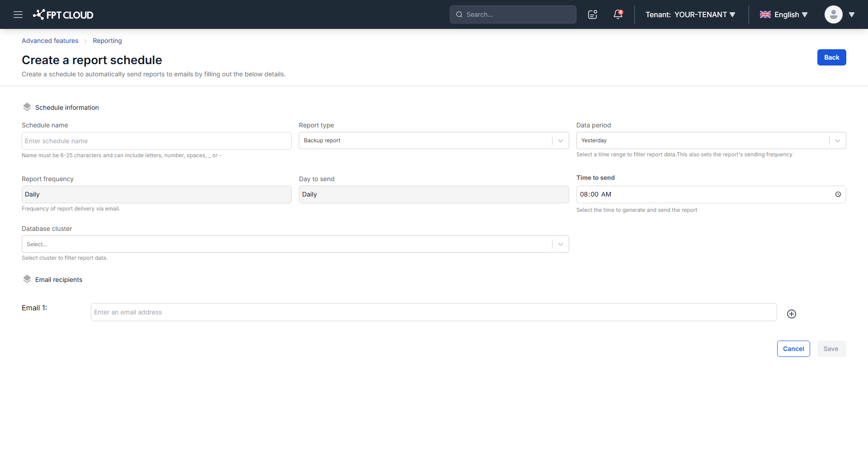Click the UK flag language icon

point(765,14)
